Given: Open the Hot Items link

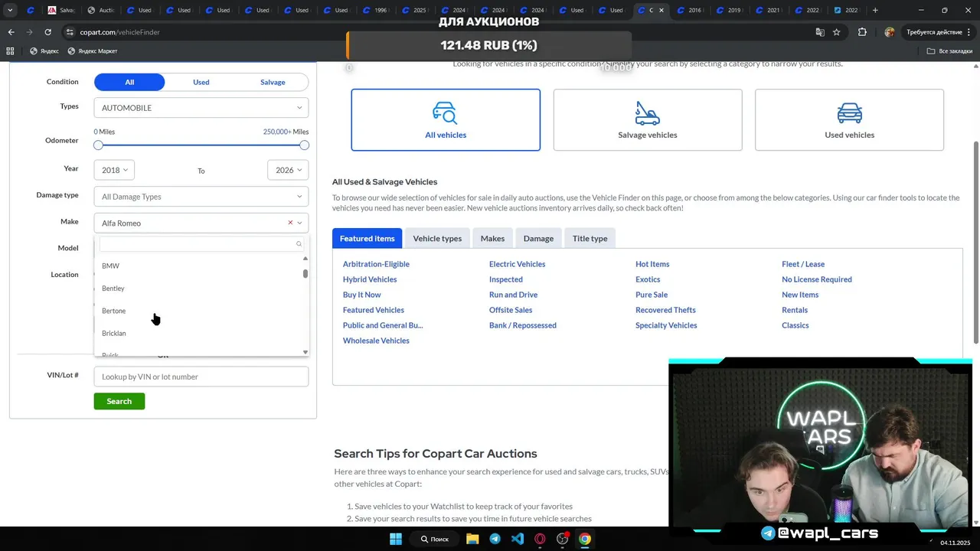Looking at the screenshot, I should click(x=652, y=264).
